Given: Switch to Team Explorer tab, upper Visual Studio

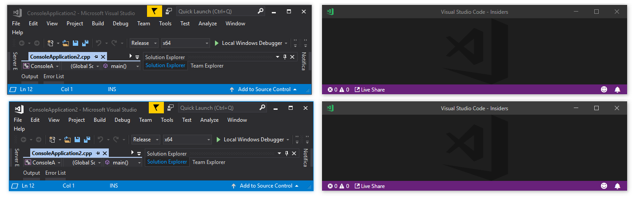Looking at the screenshot, I should pyautogui.click(x=207, y=66).
